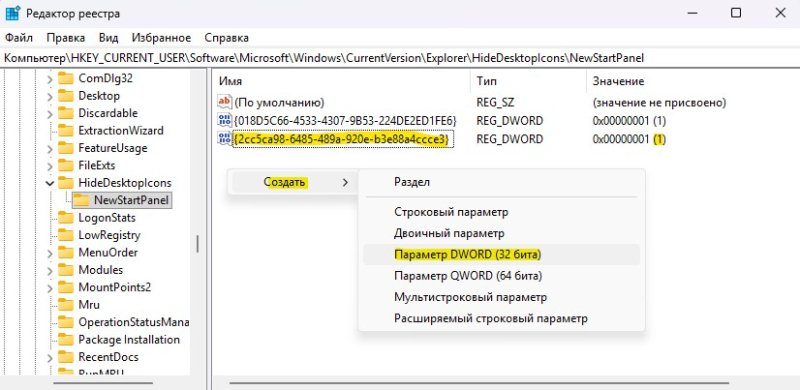Viewport: 800px width, 390px height.
Task: Click the tree pane vertical scrollbar thumb
Action: pyautogui.click(x=197, y=244)
